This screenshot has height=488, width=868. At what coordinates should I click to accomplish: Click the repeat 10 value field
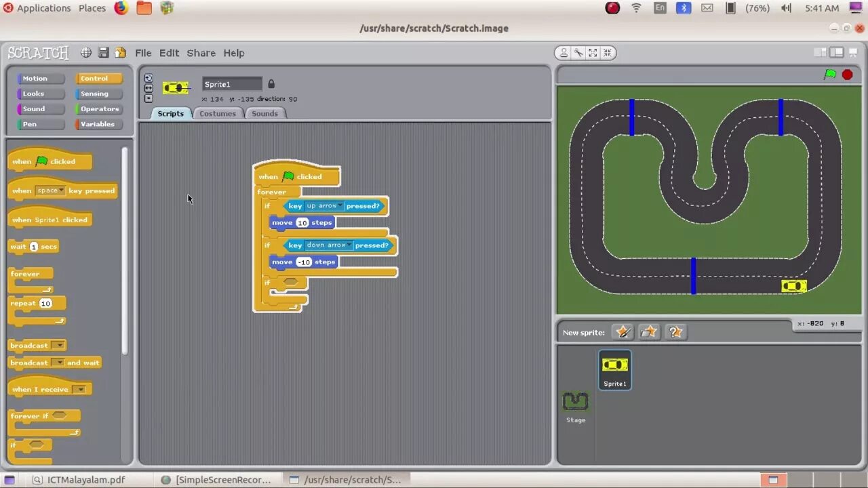45,304
